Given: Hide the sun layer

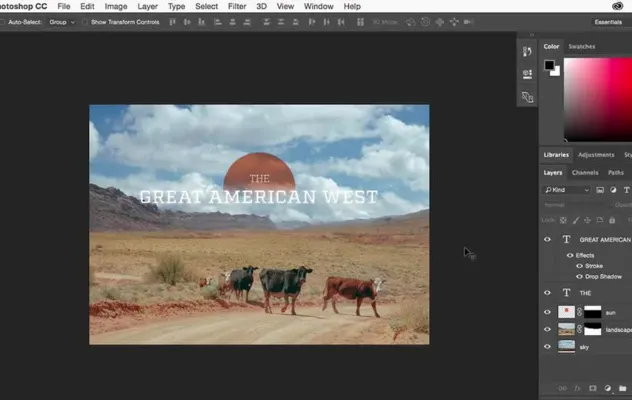Looking at the screenshot, I should (547, 312).
